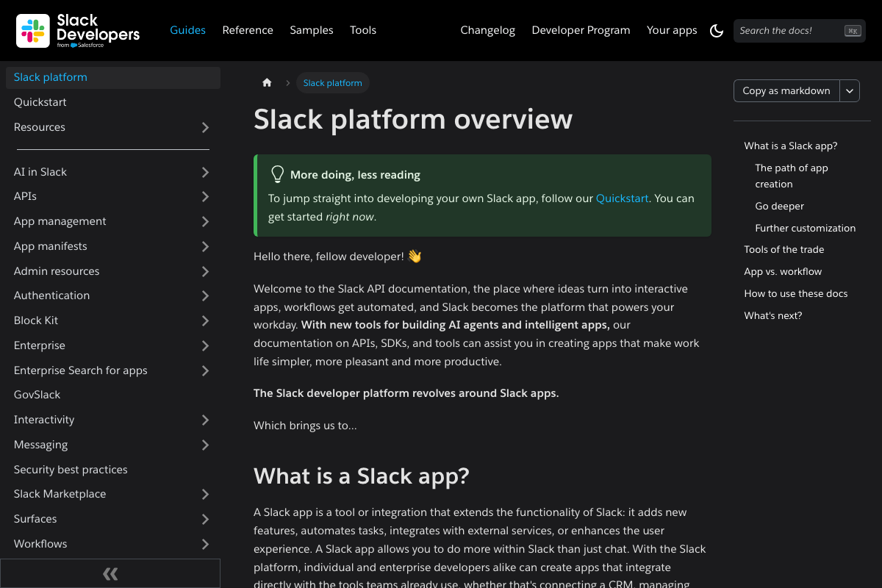Open Security best practices sidebar item

tap(113, 470)
